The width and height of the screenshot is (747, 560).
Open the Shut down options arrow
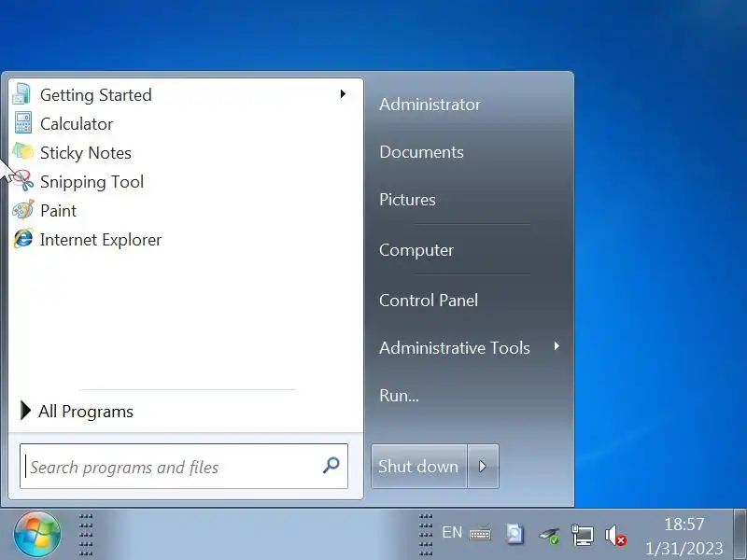coord(483,466)
